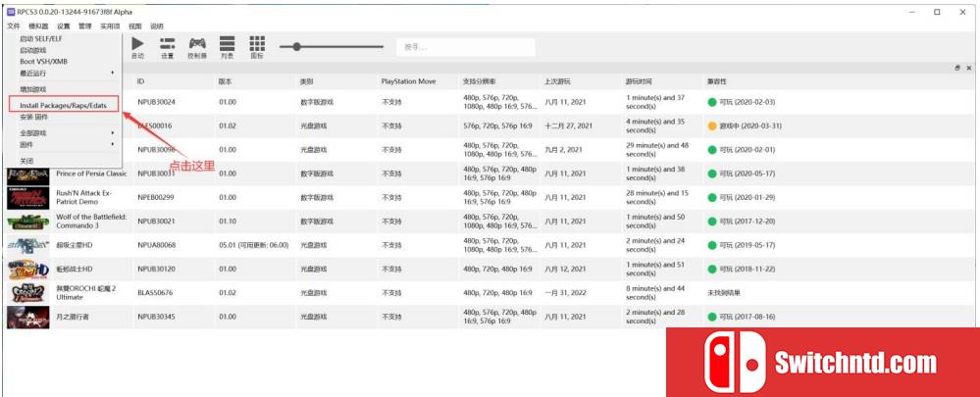Screen dimensions: 980x397
Task: Select the 月之潜行者 game thumbnail
Action: 28,317
